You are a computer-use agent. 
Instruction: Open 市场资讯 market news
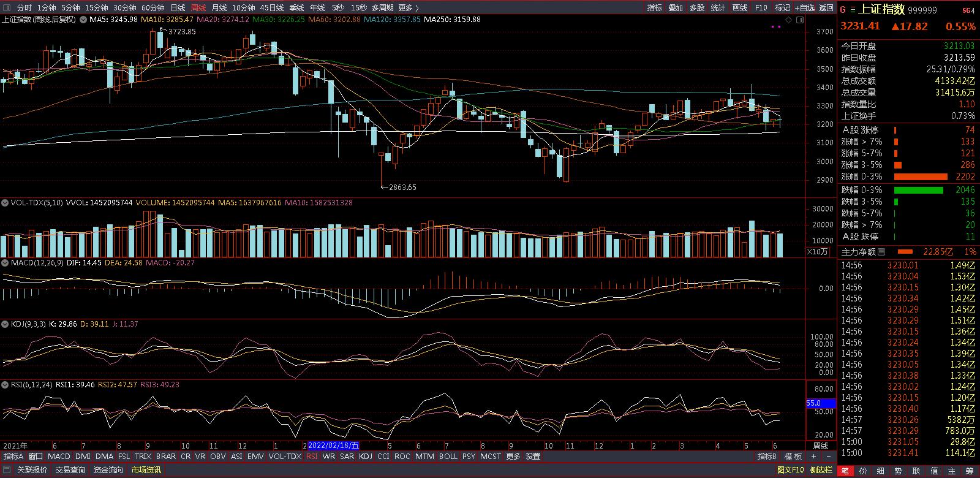click(x=146, y=470)
